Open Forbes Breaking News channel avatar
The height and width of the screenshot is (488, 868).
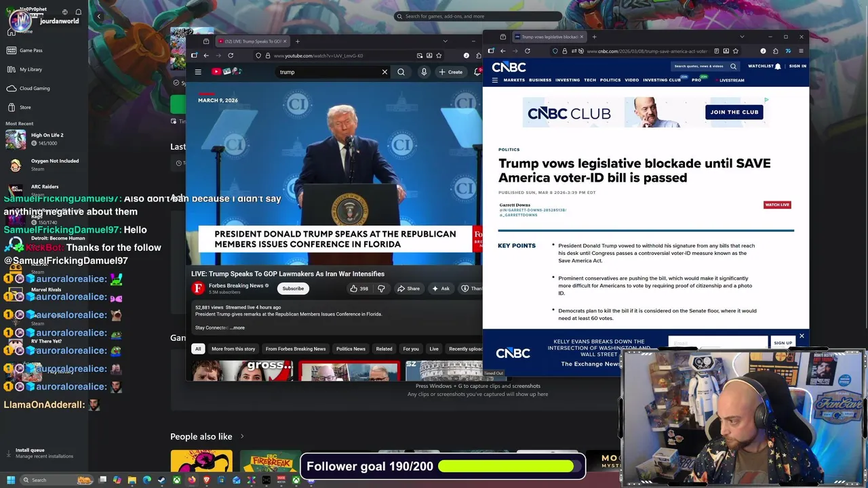(199, 289)
